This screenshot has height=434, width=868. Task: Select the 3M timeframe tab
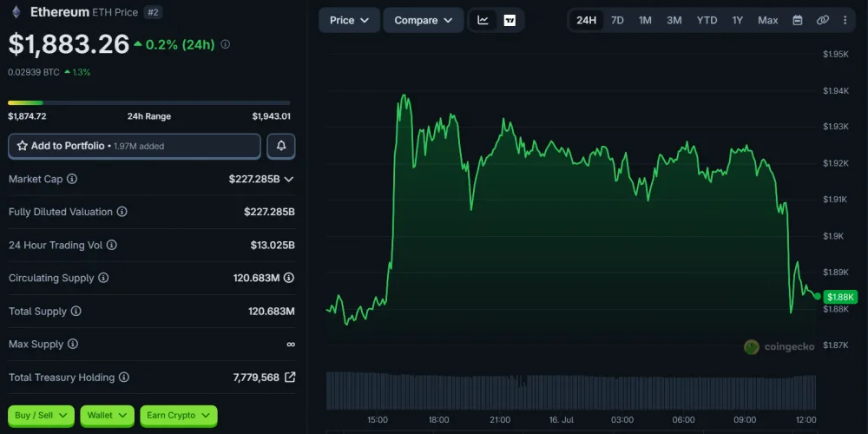pos(674,21)
